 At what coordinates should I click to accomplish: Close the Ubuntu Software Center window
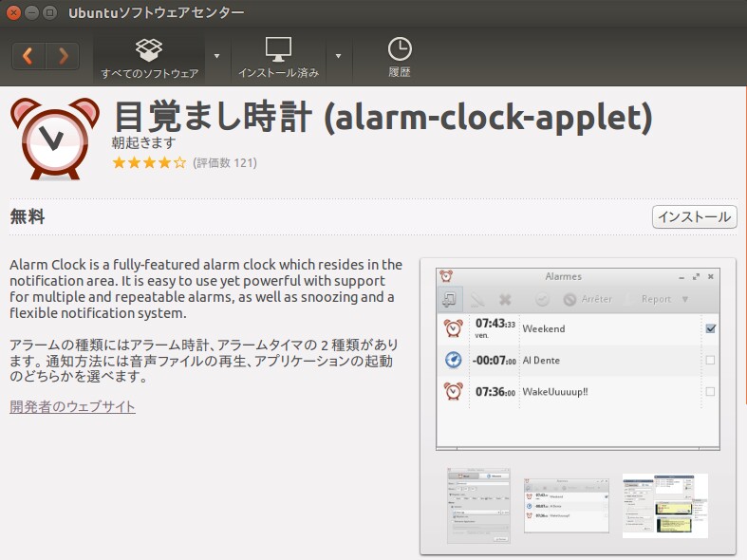coord(13,13)
